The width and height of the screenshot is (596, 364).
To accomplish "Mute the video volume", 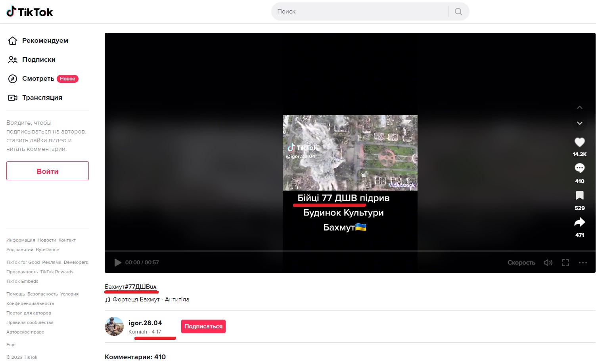I will coord(548,263).
